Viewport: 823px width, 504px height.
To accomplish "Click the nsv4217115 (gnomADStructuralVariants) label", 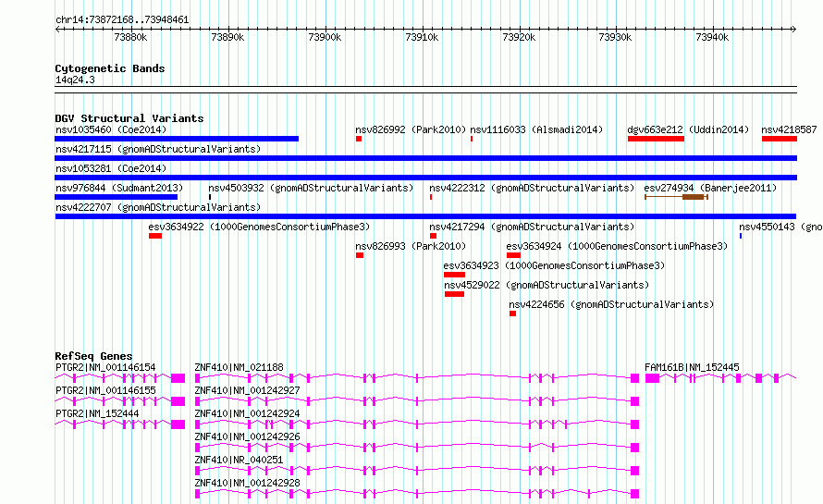I will tap(158, 149).
